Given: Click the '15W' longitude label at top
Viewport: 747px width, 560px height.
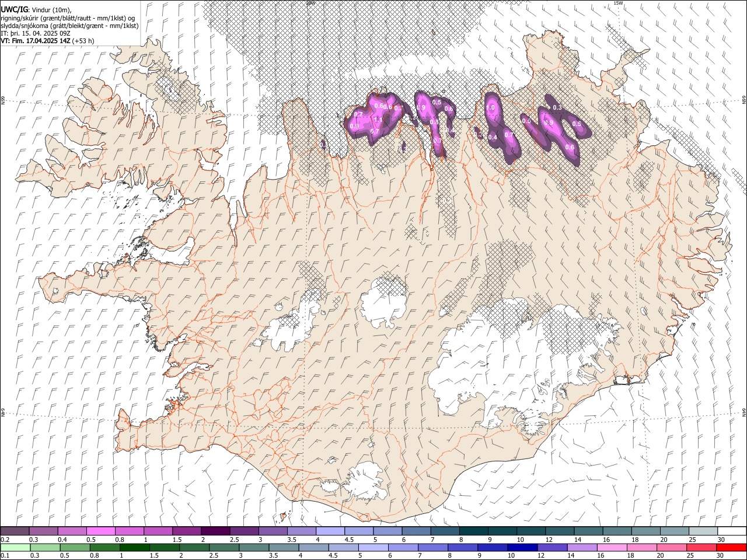Looking at the screenshot, I should (618, 3).
